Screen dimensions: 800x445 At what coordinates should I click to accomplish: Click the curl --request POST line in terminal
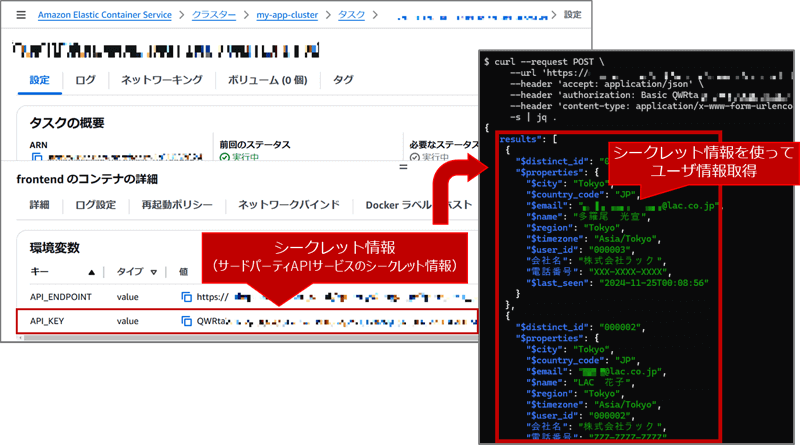(x=544, y=62)
